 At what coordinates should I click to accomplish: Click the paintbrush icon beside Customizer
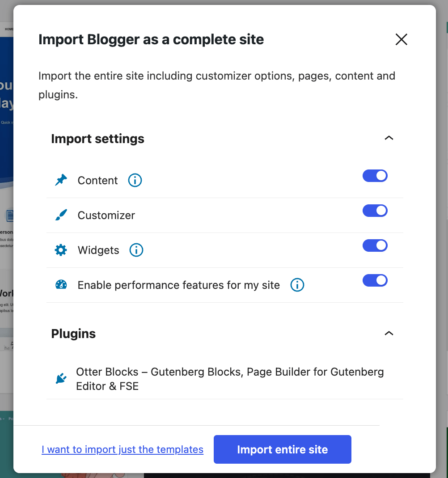click(61, 215)
